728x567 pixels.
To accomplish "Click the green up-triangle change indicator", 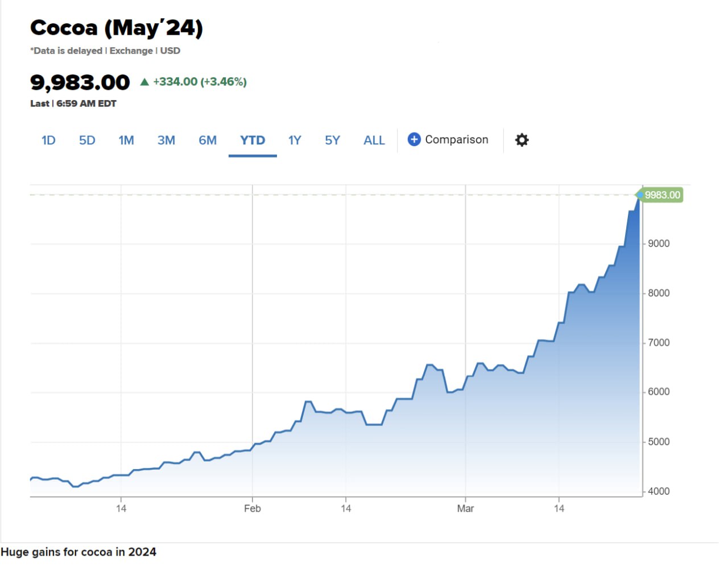I will click(x=144, y=82).
